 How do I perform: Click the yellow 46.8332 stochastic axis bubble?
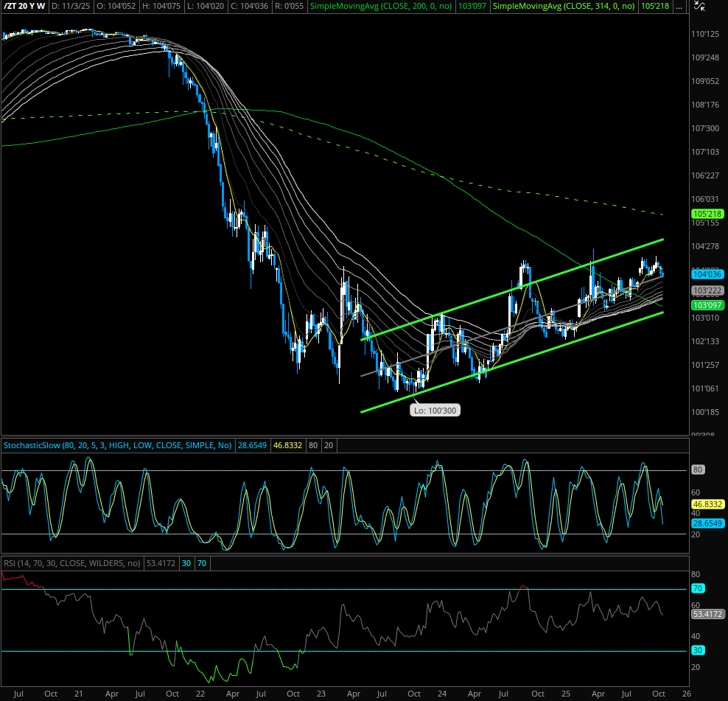[707, 504]
